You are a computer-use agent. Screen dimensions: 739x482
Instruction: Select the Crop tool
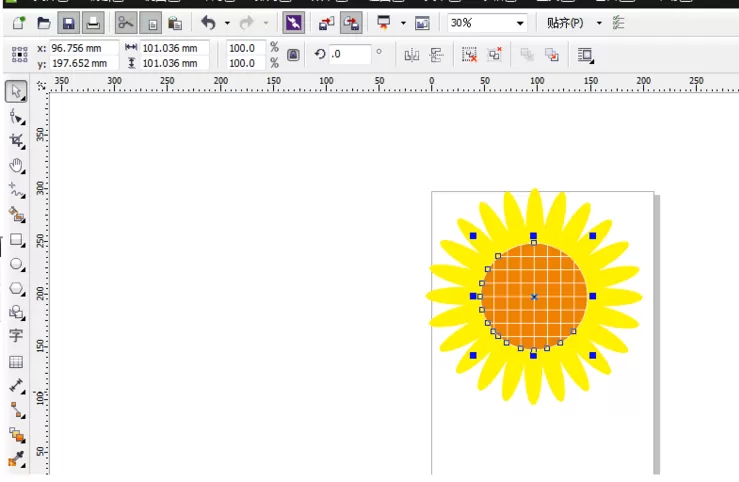click(x=16, y=140)
